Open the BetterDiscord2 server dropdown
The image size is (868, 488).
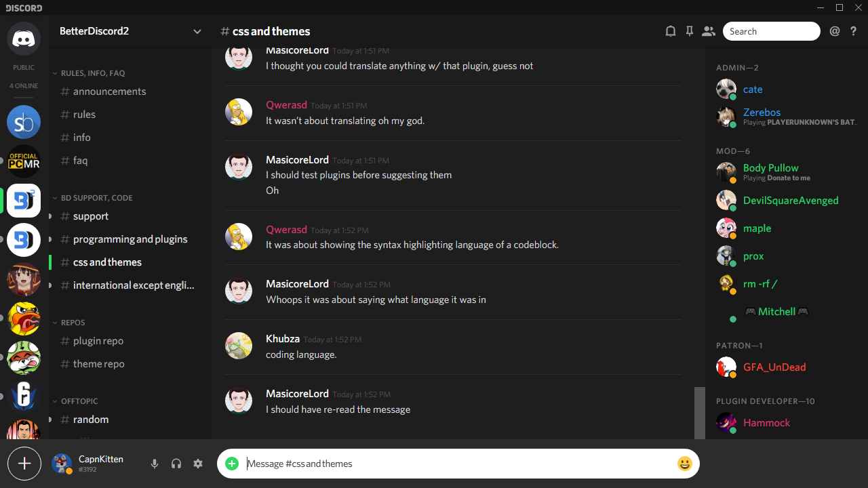[x=197, y=31]
